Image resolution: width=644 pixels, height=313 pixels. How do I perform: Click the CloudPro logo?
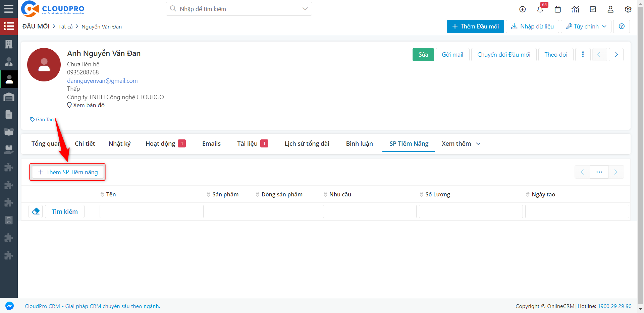[53, 9]
